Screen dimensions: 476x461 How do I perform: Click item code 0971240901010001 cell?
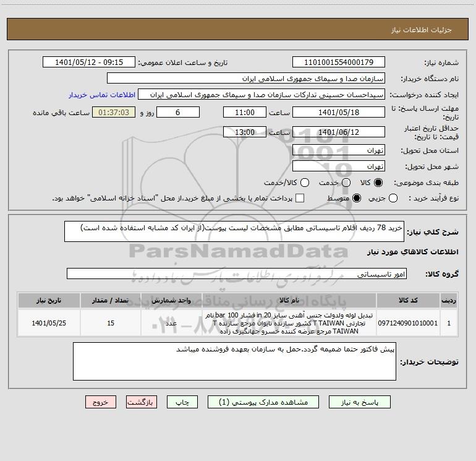click(x=408, y=323)
